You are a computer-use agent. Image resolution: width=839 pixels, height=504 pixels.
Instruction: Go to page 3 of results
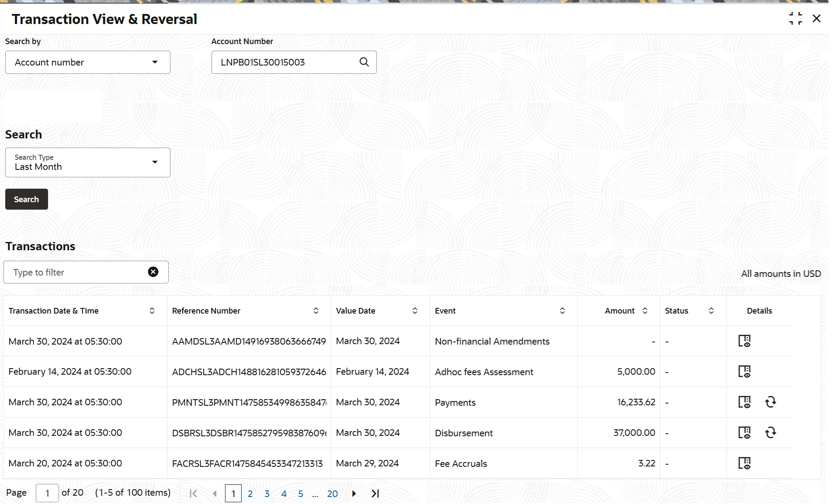coord(267,494)
